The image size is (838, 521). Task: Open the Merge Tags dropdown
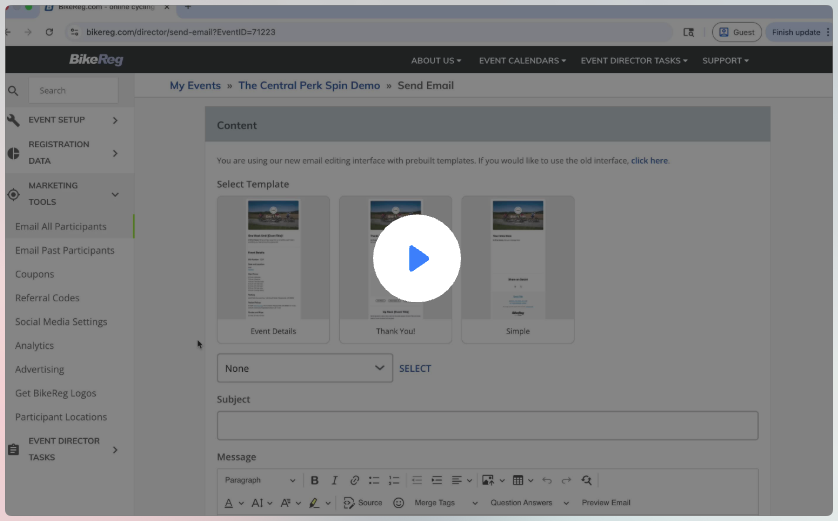pos(446,503)
